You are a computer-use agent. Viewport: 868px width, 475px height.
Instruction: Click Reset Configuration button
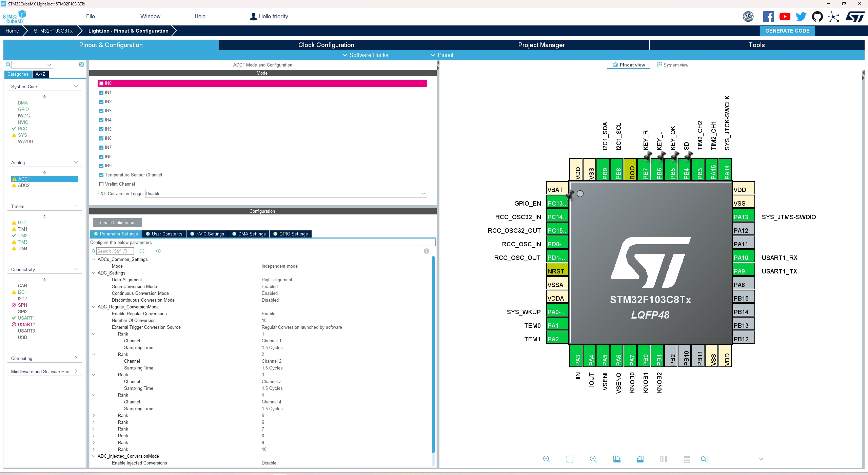click(117, 223)
